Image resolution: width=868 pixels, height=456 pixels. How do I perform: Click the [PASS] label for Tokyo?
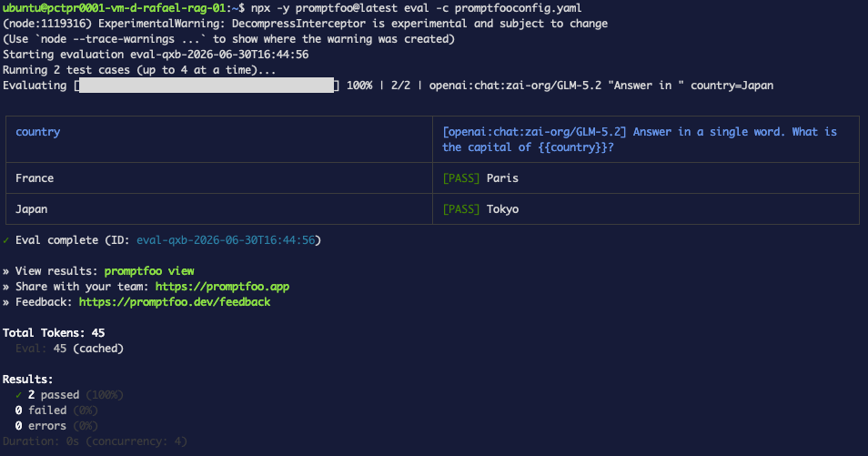(x=461, y=208)
